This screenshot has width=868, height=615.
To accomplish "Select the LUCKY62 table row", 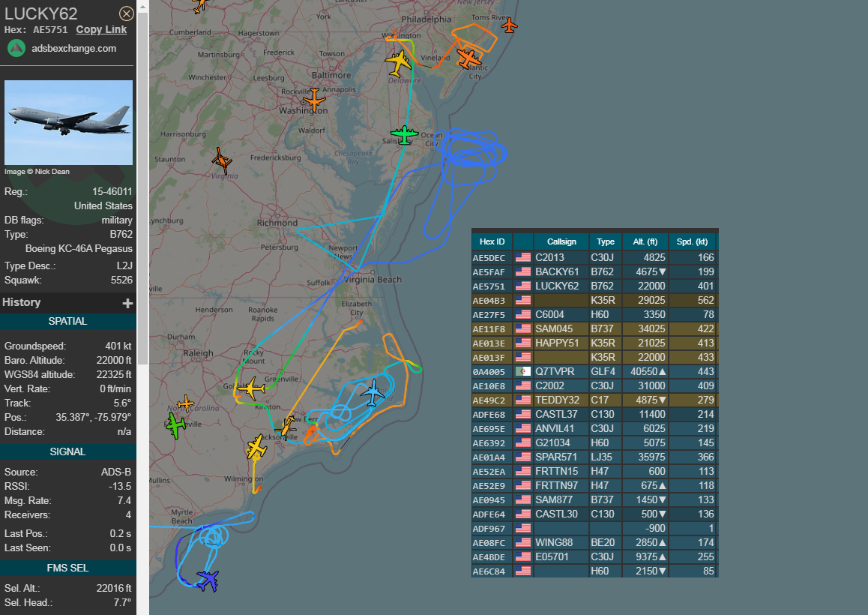I will pos(594,286).
